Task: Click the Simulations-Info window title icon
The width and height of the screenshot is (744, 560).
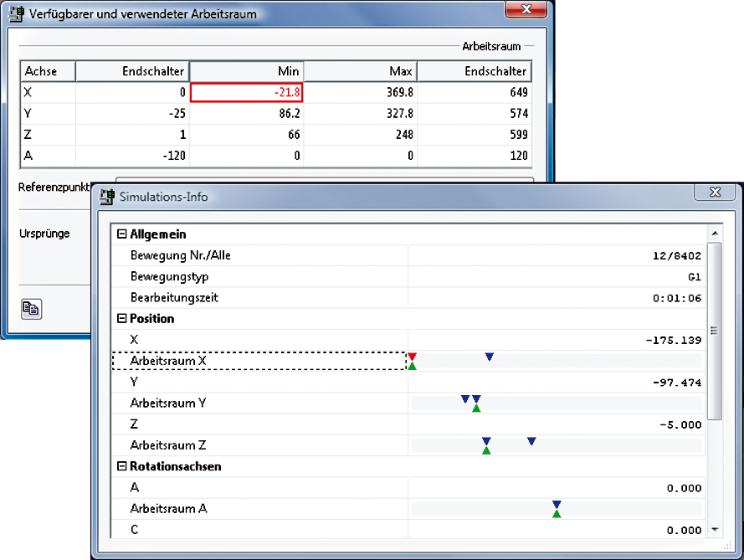Action: (x=108, y=197)
